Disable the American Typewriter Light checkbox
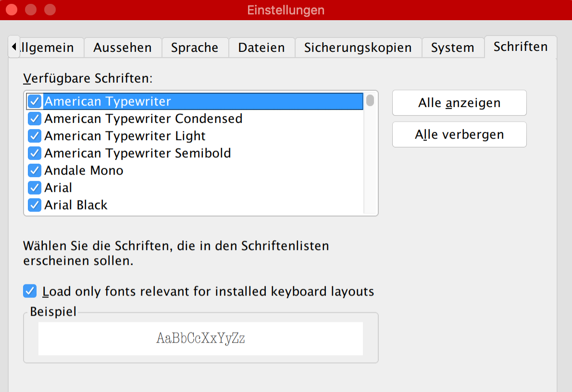 coord(35,136)
